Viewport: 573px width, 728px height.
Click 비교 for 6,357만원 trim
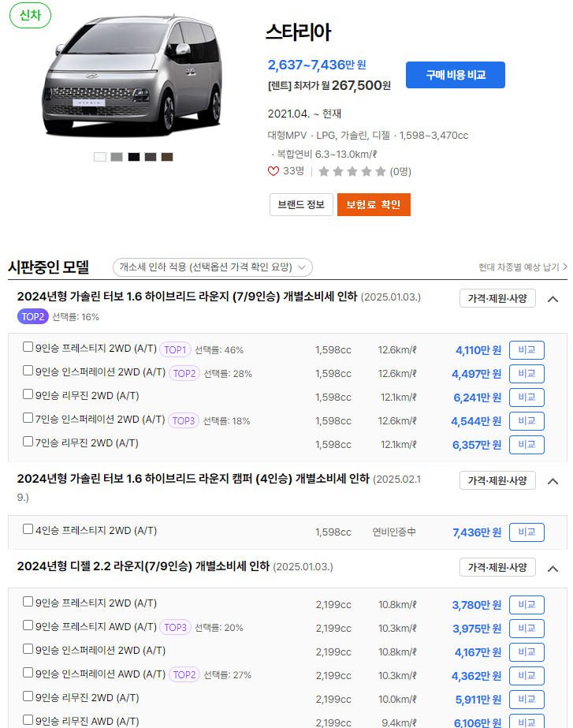tap(526, 445)
